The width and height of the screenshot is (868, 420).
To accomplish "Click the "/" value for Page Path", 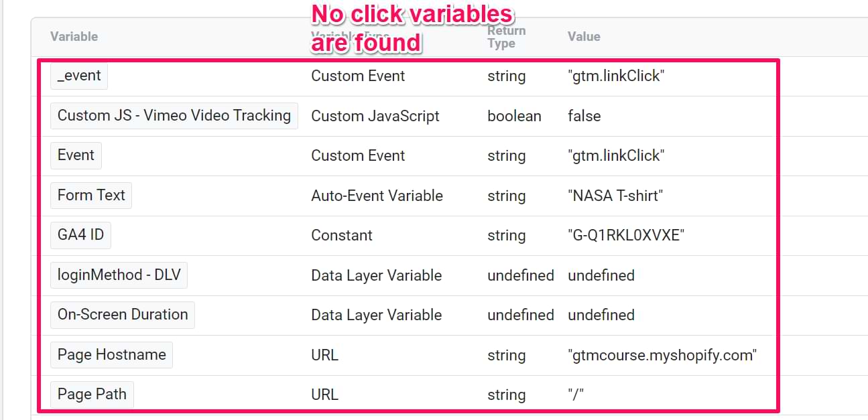I will [576, 395].
